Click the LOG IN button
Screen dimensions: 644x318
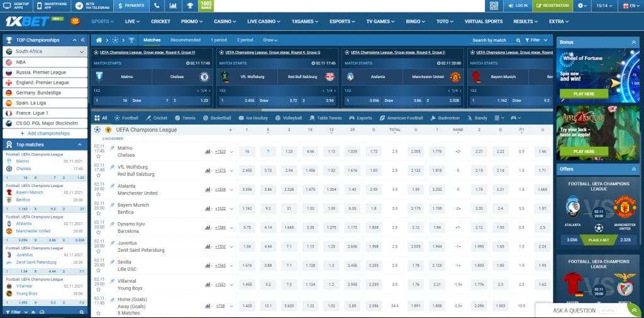coord(518,6)
